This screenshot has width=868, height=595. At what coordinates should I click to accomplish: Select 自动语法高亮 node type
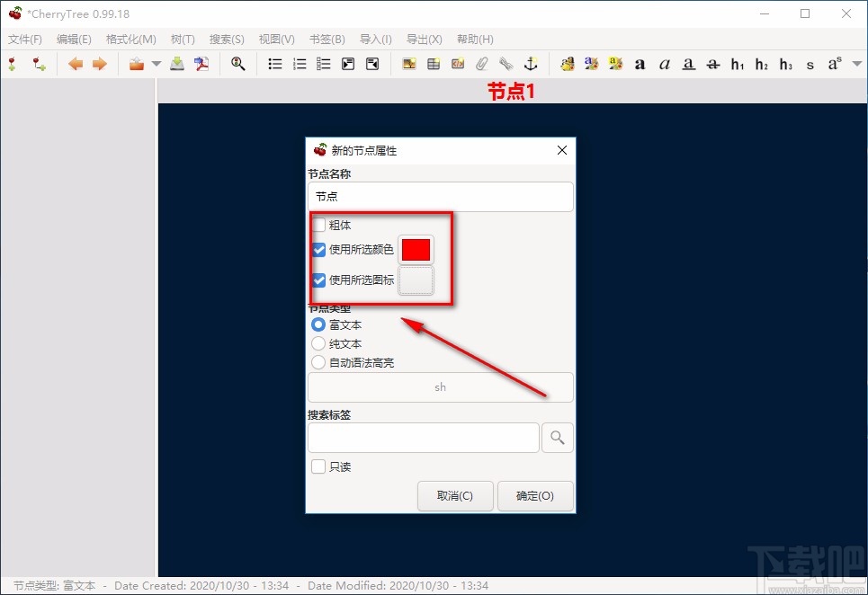coord(318,362)
